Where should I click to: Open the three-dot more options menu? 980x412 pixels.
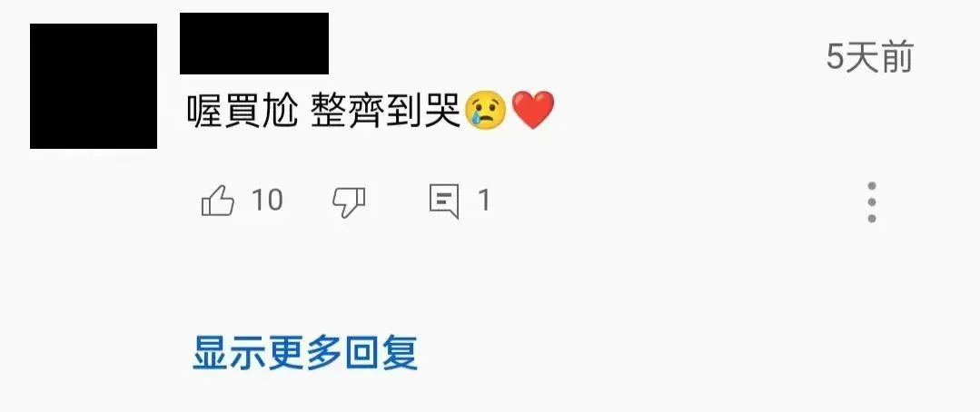pos(872,202)
